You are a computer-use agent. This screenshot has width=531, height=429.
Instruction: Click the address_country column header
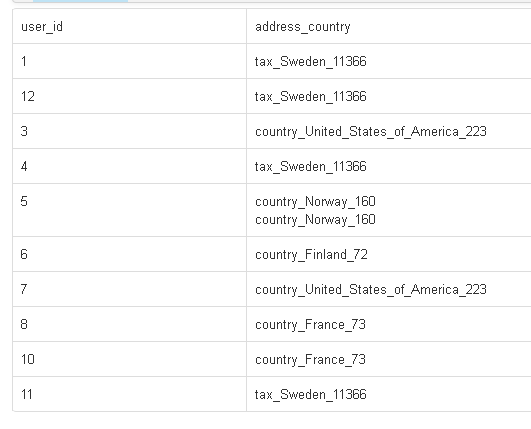coord(389,26)
